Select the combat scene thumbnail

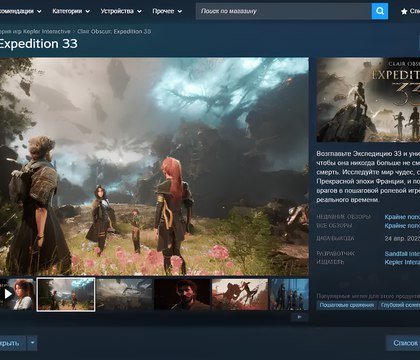point(240,294)
